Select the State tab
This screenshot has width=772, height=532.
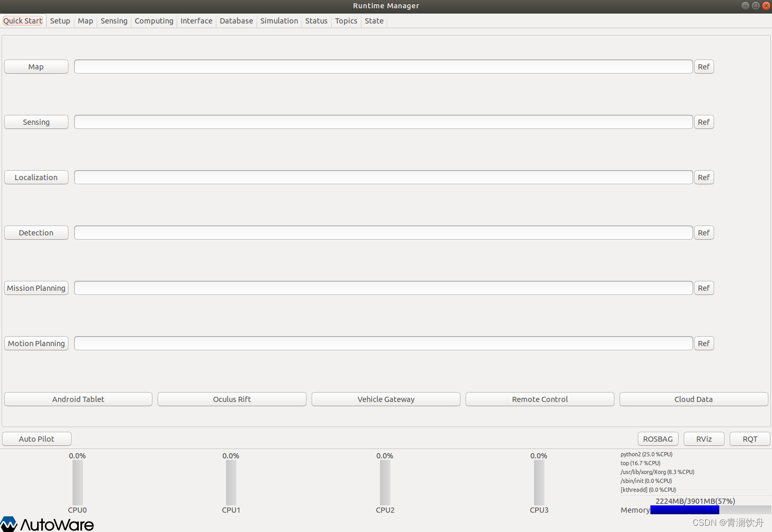click(x=374, y=21)
